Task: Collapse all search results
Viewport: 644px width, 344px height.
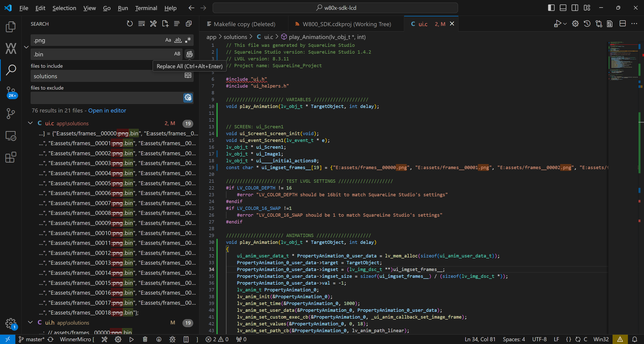Action: click(x=189, y=24)
